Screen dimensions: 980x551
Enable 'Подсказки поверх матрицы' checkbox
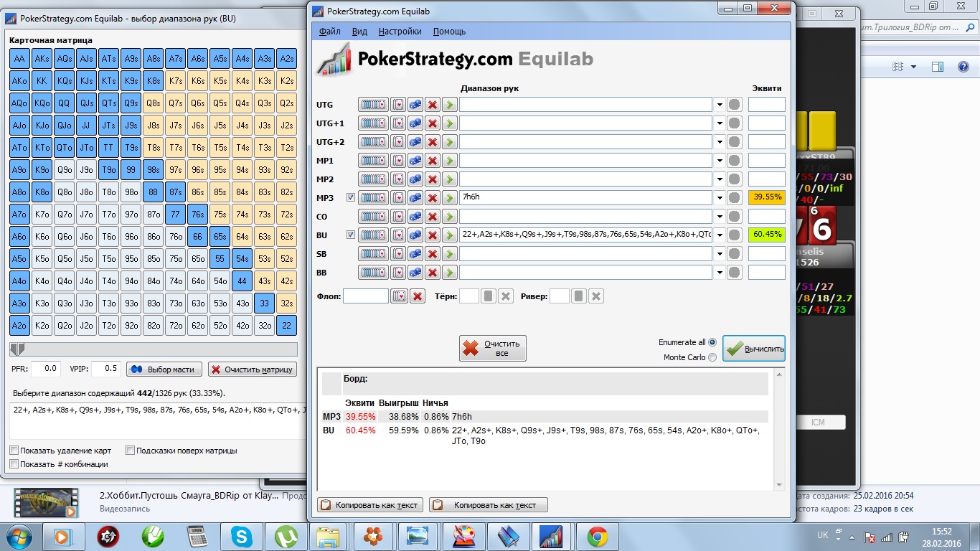pyautogui.click(x=130, y=451)
